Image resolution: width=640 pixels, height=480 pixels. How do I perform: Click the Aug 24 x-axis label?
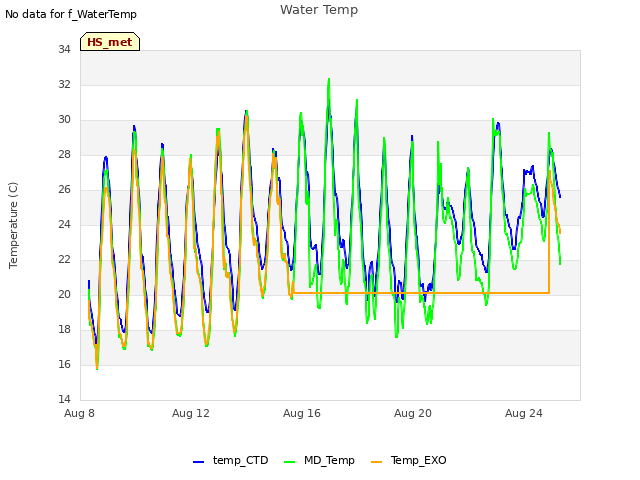pyautogui.click(x=524, y=413)
